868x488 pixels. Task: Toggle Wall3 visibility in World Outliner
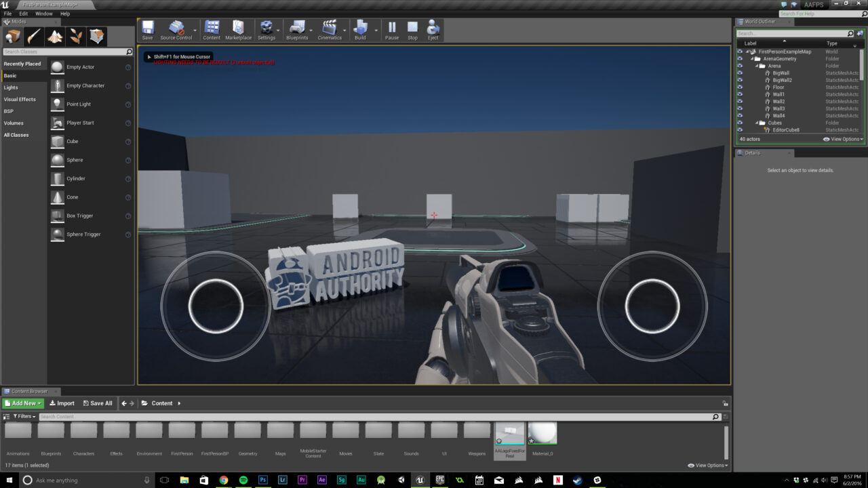(739, 108)
